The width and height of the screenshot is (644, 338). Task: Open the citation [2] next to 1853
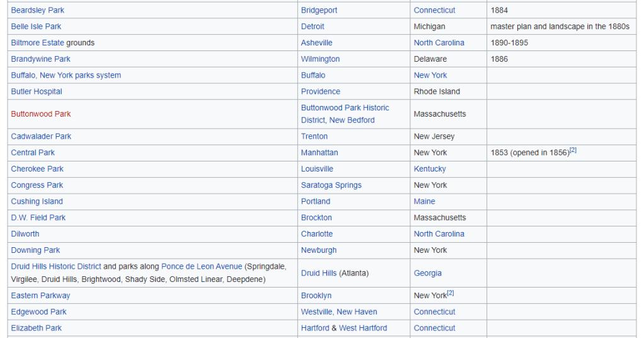click(x=573, y=151)
